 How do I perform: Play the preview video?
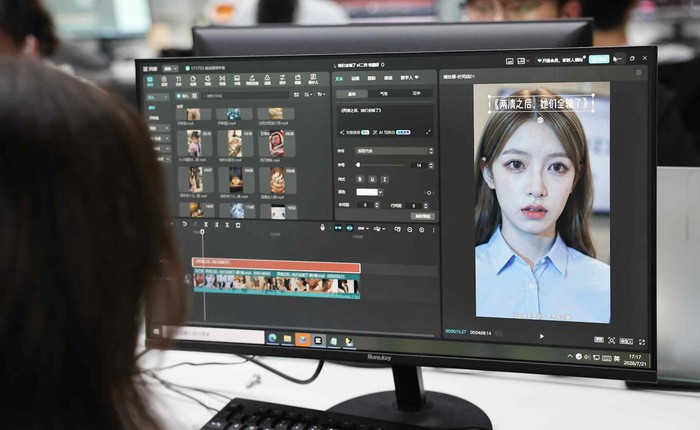tap(542, 336)
